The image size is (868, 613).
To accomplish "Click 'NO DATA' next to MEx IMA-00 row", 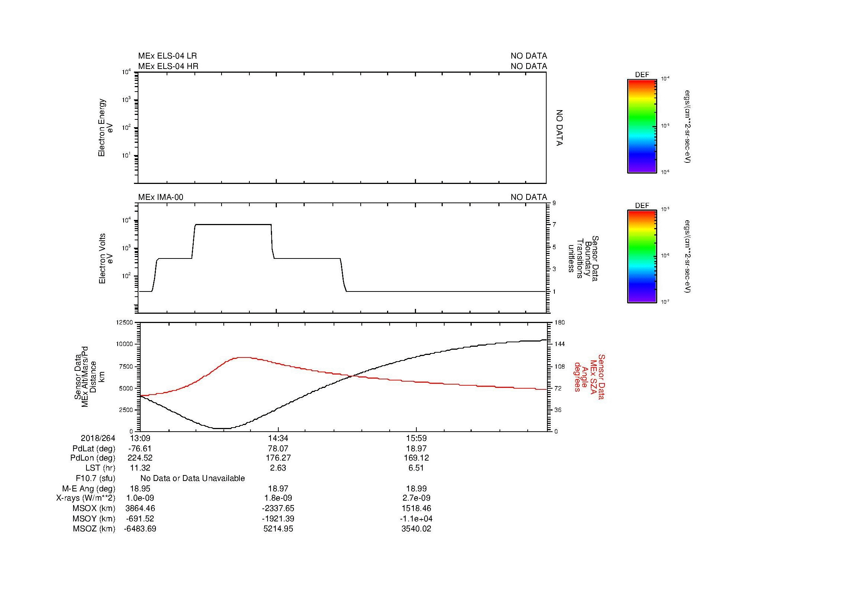I will click(528, 197).
